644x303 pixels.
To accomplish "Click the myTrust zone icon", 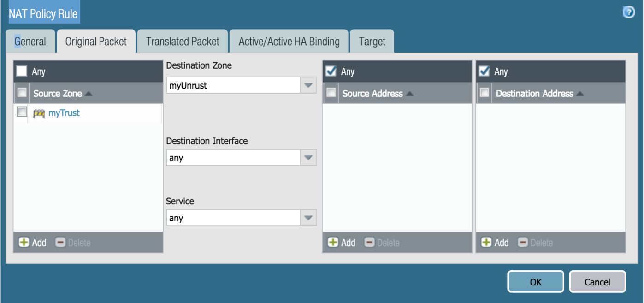I will tap(39, 113).
